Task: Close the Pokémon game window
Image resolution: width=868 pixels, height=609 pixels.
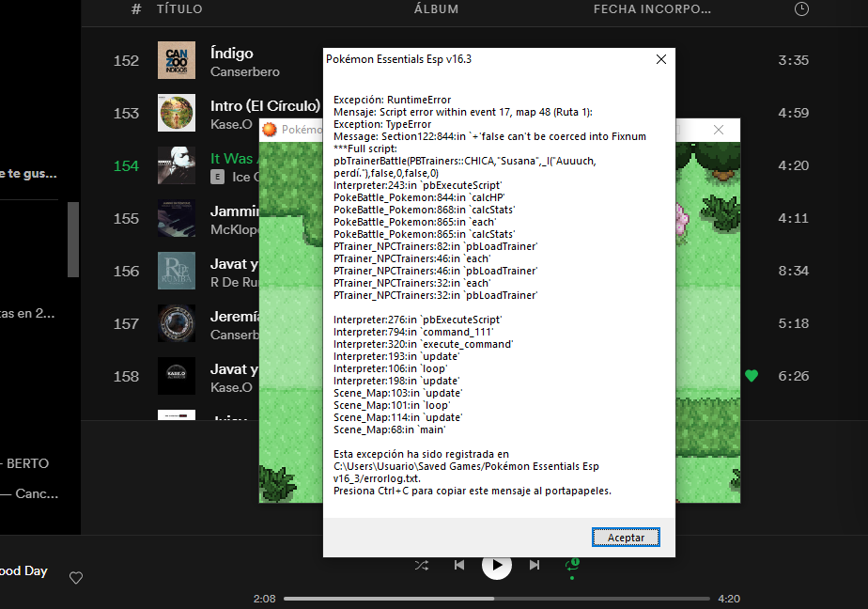Action: point(719,130)
